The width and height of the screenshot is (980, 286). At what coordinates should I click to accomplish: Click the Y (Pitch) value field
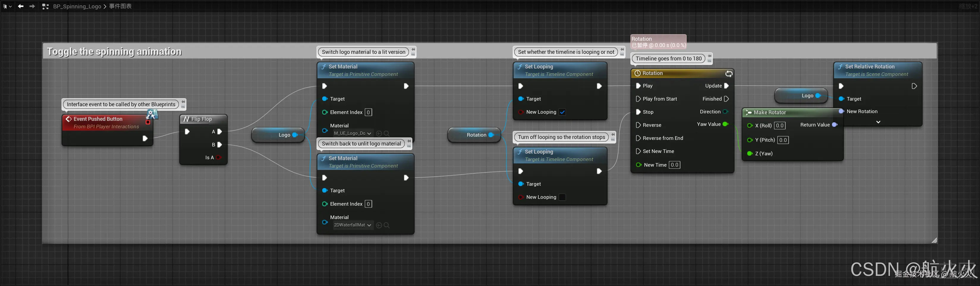coord(783,140)
